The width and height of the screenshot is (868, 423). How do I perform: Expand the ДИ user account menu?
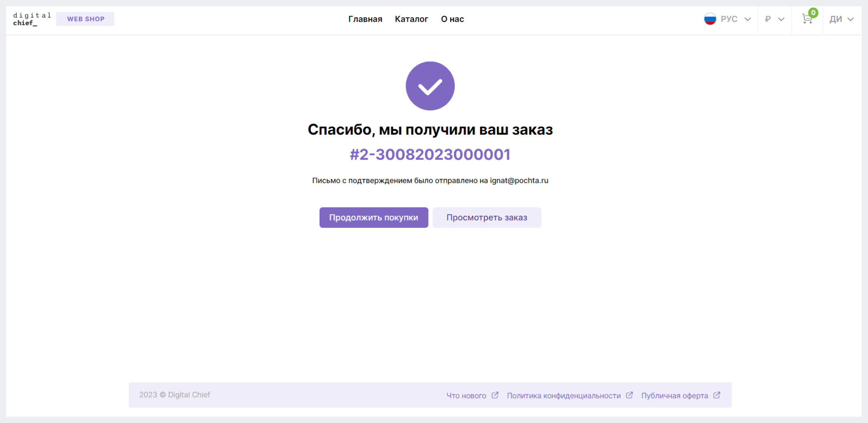click(842, 19)
